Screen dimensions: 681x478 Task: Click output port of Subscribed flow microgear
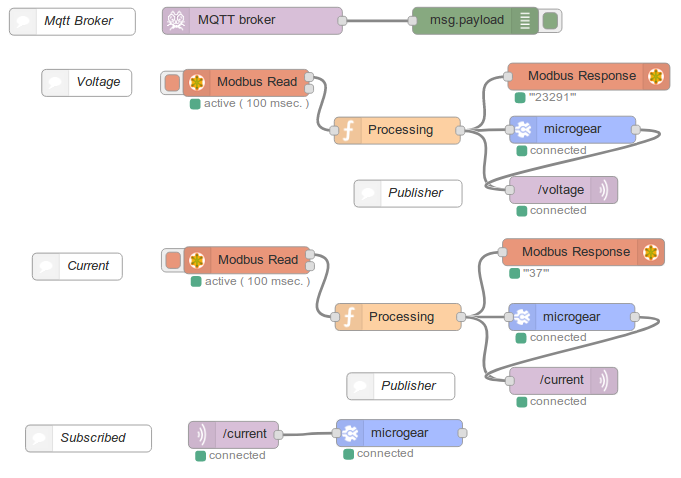[x=463, y=433]
